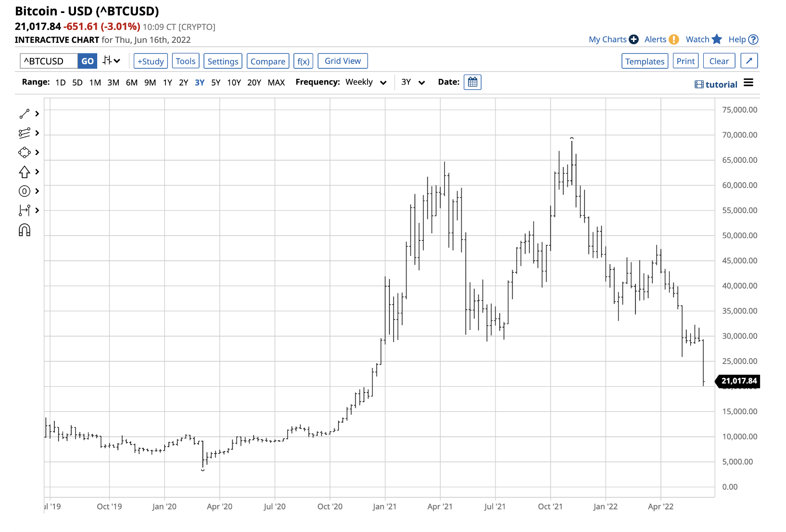This screenshot has width=786, height=532.
Task: Open chart Settings
Action: (223, 61)
